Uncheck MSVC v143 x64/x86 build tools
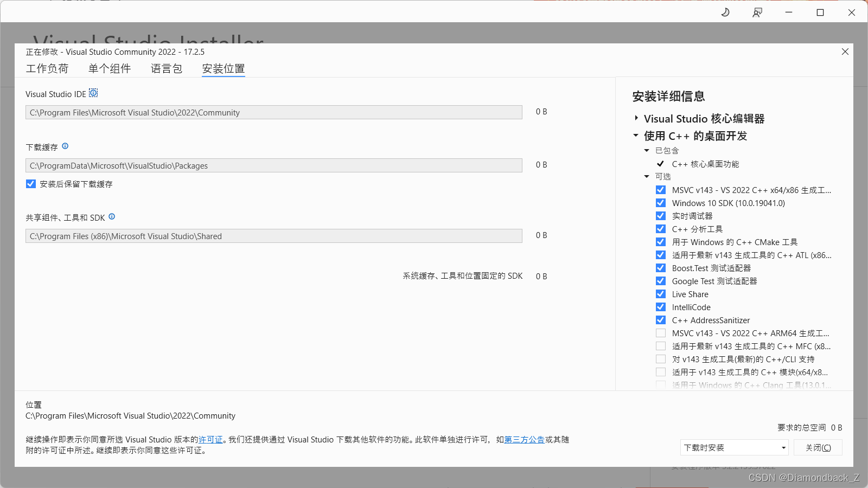The height and width of the screenshot is (488, 868). tap(661, 190)
